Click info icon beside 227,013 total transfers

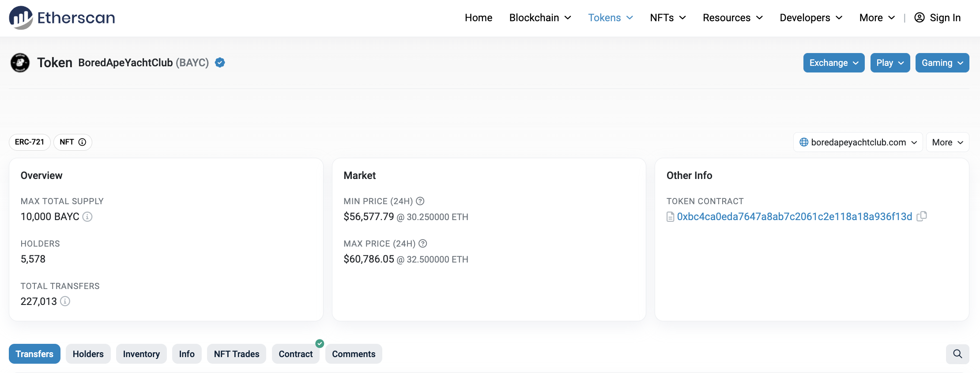click(65, 301)
